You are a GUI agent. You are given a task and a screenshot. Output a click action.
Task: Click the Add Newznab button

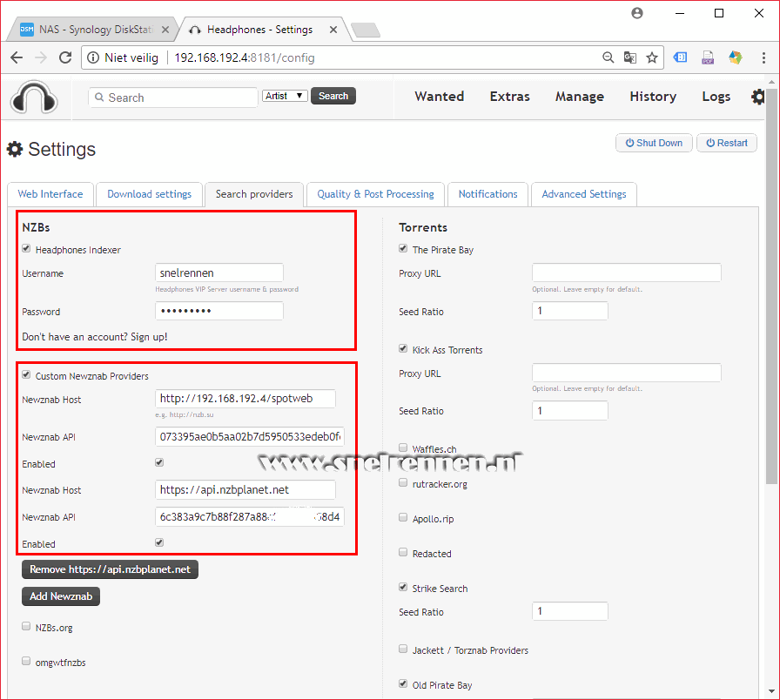pos(61,596)
